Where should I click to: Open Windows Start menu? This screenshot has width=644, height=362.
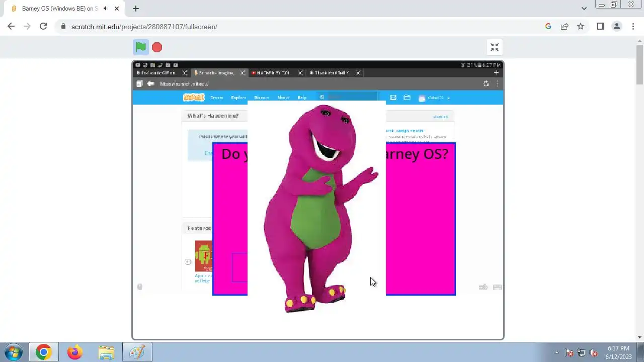click(13, 352)
